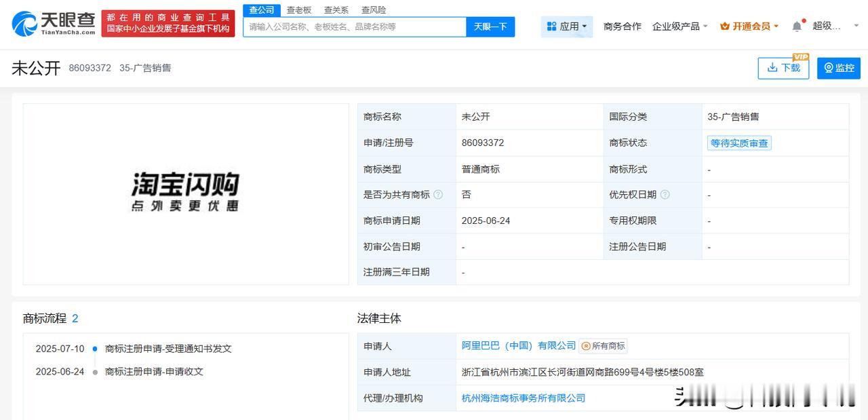
Task: Click the TianYanCha logo
Action: tap(54, 24)
